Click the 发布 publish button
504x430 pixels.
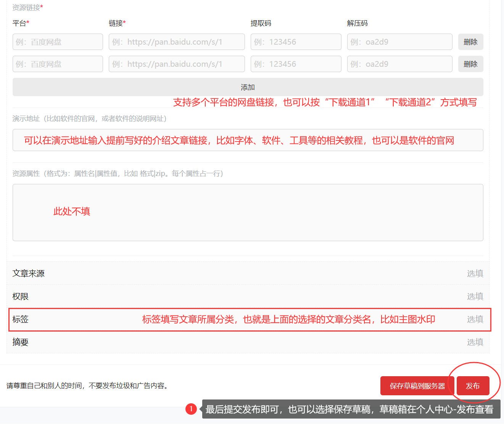[473, 386]
